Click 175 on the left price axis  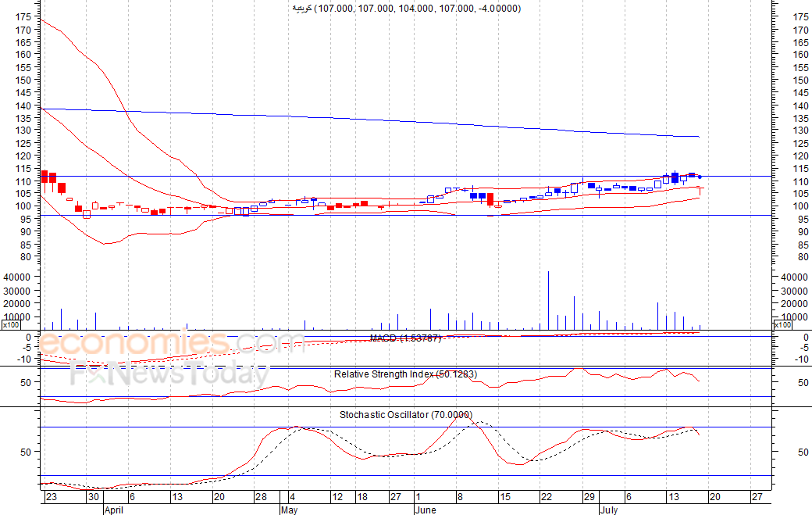(x=23, y=17)
